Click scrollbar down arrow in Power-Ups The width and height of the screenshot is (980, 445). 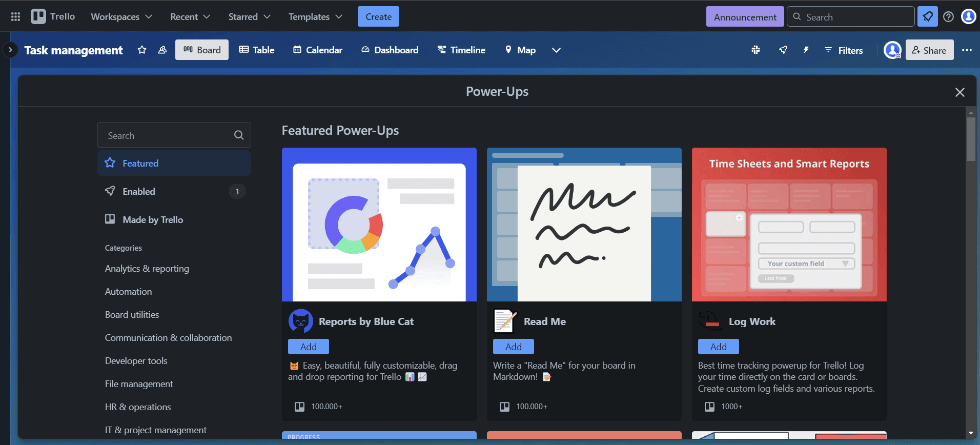tap(971, 434)
